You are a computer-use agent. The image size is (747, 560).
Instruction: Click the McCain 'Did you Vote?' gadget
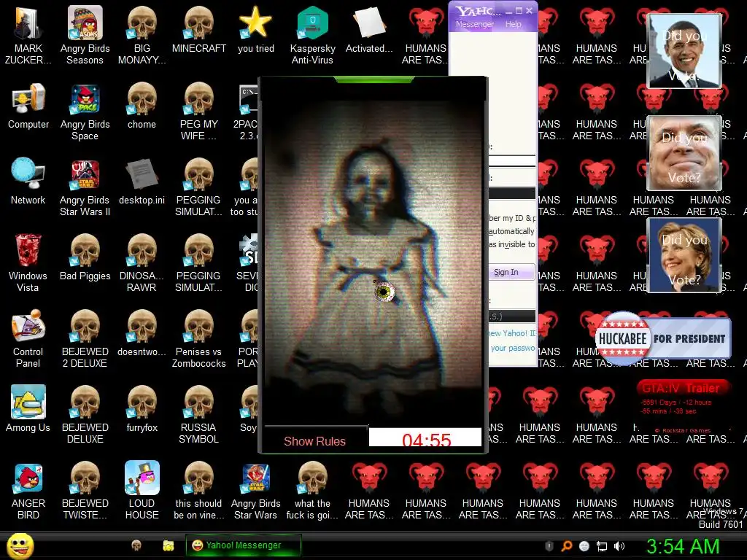[x=684, y=153]
